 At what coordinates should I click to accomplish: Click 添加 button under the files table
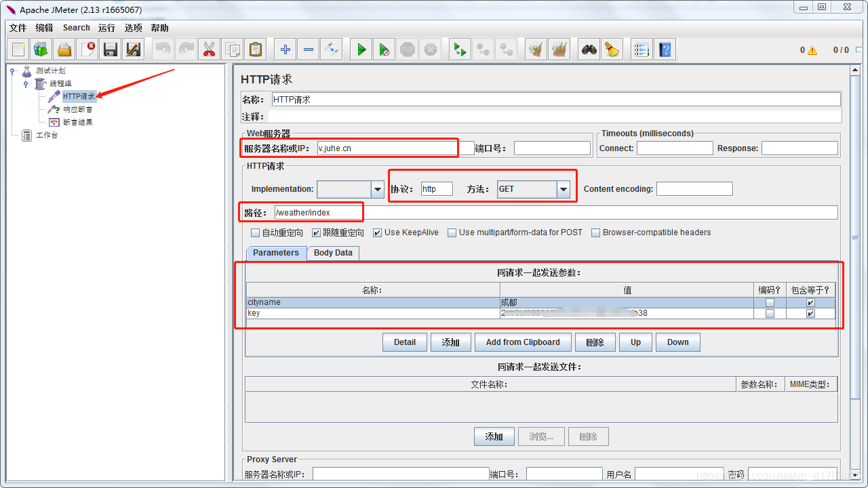point(494,436)
